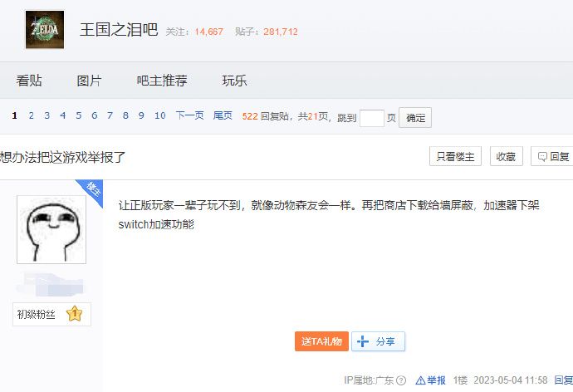Share post with 分享 button
Image resolution: width=573 pixels, height=392 pixels.
click(x=378, y=341)
